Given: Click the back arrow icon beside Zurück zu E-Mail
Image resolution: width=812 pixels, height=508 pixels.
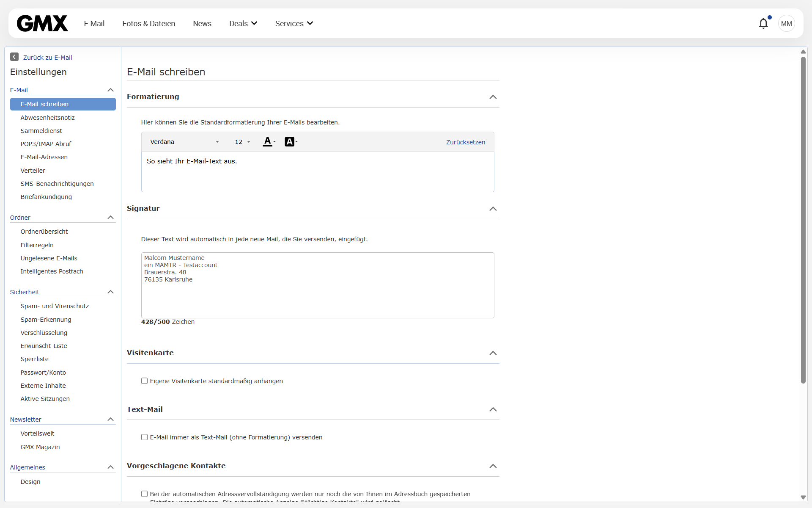Looking at the screenshot, I should coord(14,57).
